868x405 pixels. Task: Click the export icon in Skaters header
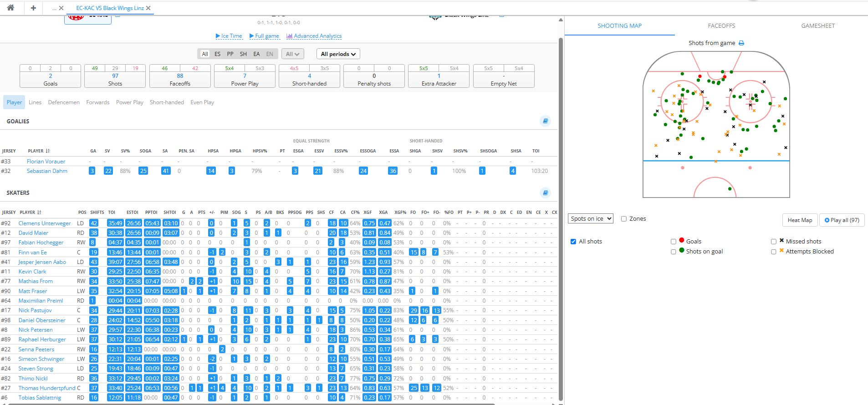[x=545, y=192]
